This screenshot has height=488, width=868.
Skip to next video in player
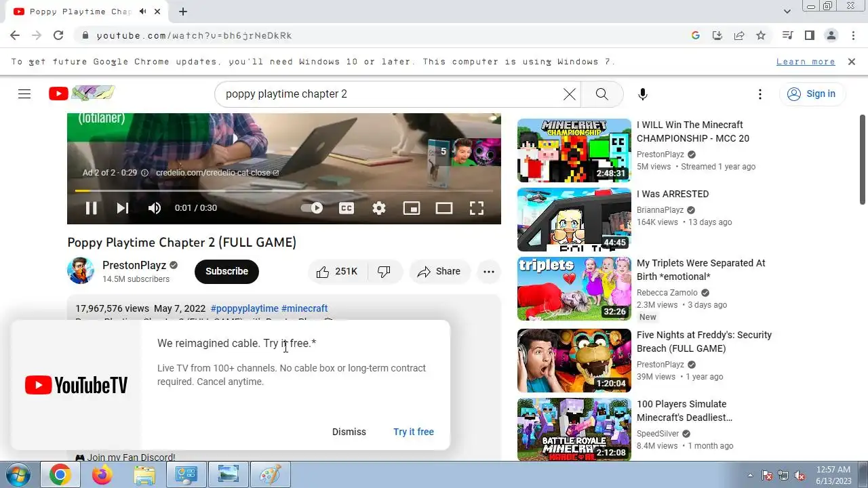123,208
